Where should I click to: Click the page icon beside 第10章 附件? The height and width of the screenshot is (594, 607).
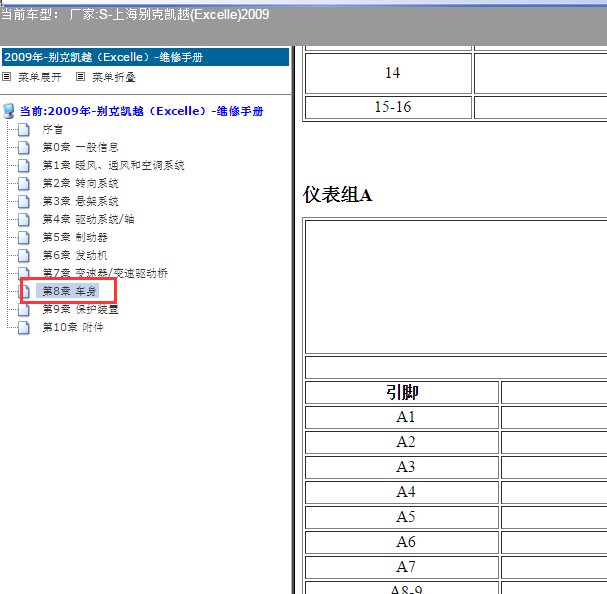coord(24,328)
